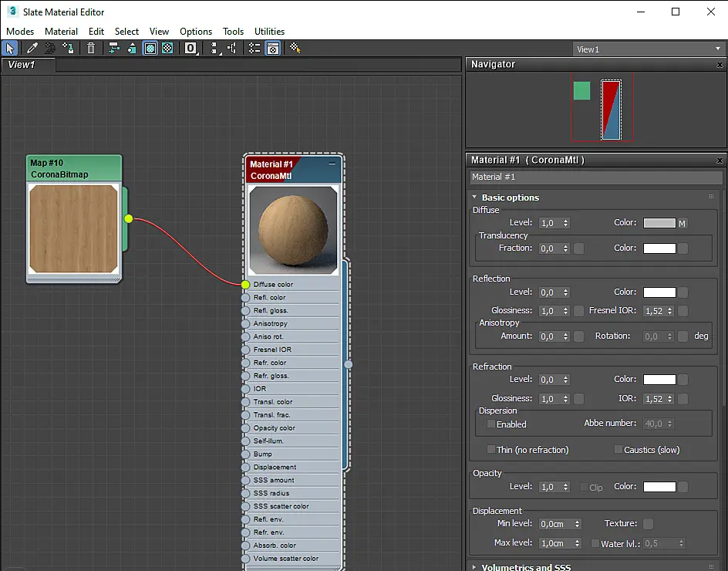Click the Displacement Texture map slot
Viewport: 728px width, 571px height.
tap(648, 524)
